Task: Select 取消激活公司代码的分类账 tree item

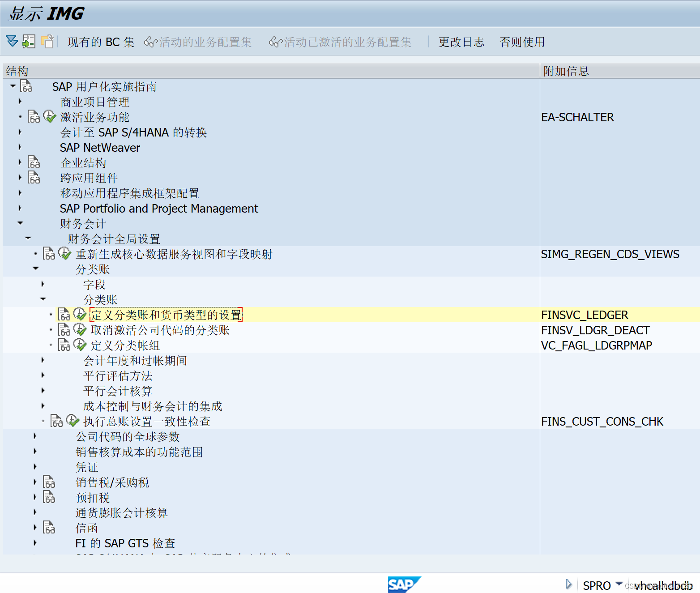Action: [x=160, y=330]
